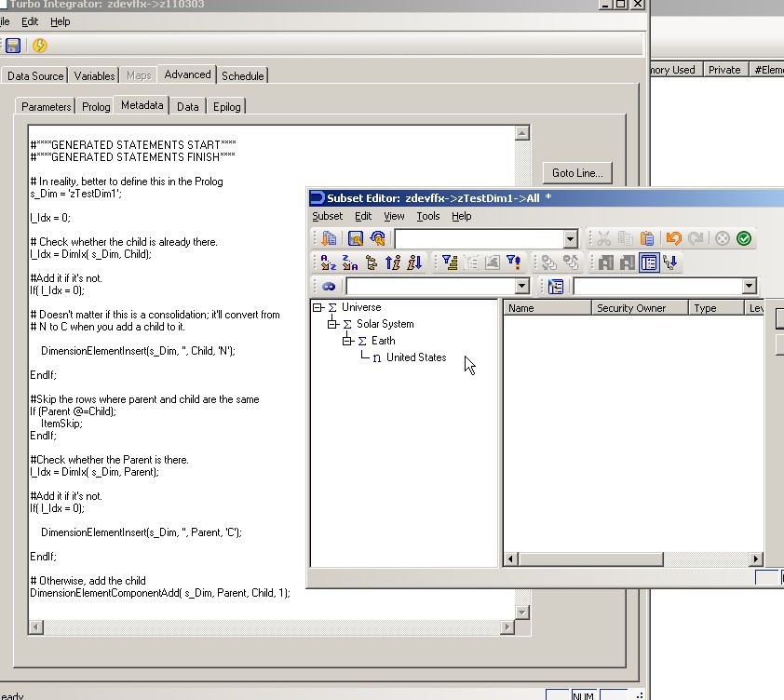Click the Hierarchy Sort icon
Screen dimensions: 784x700
point(372,262)
